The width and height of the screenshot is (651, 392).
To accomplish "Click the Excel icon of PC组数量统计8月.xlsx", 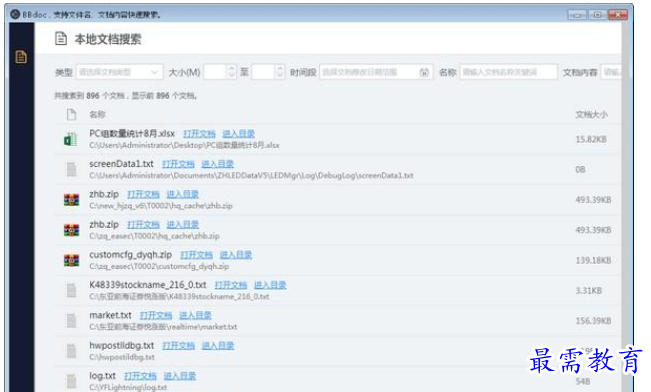I will (x=71, y=139).
